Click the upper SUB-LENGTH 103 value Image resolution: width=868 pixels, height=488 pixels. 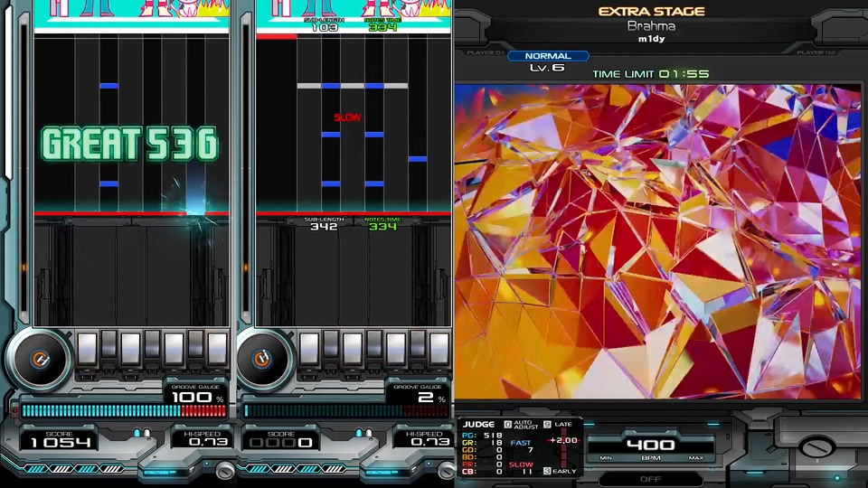coord(325,27)
